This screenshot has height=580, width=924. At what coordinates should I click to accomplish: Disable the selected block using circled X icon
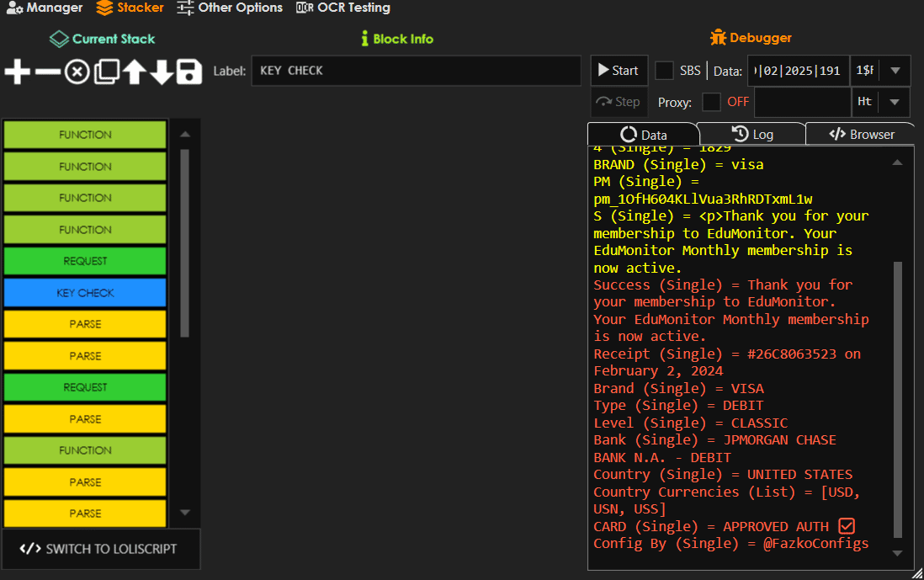77,72
